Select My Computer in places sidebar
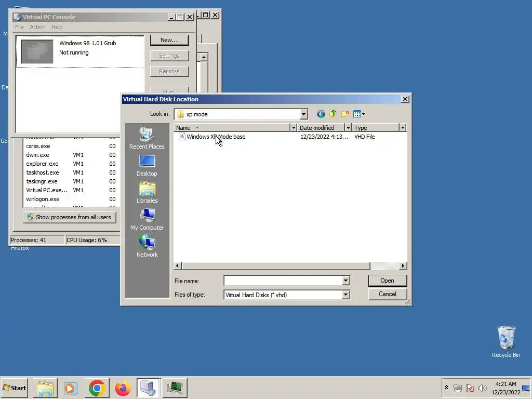Screen dimensions: 532x399 (x=147, y=220)
